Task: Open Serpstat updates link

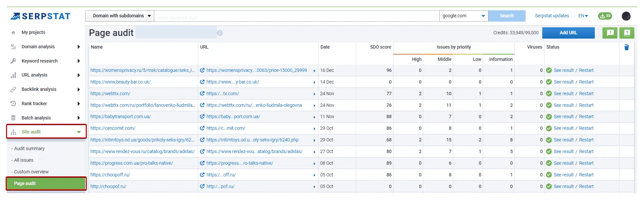Action: tap(552, 16)
